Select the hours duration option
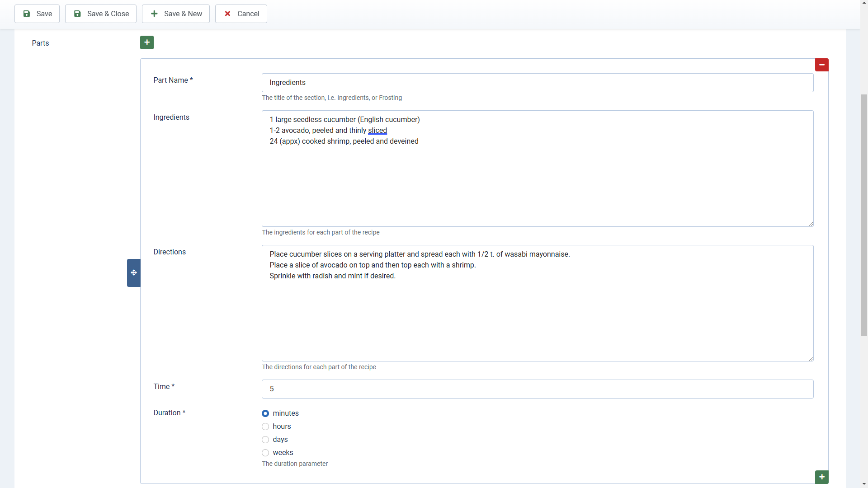 point(265,427)
